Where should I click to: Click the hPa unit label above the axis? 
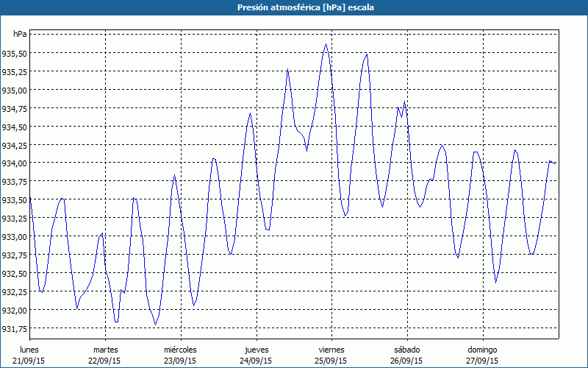click(20, 35)
